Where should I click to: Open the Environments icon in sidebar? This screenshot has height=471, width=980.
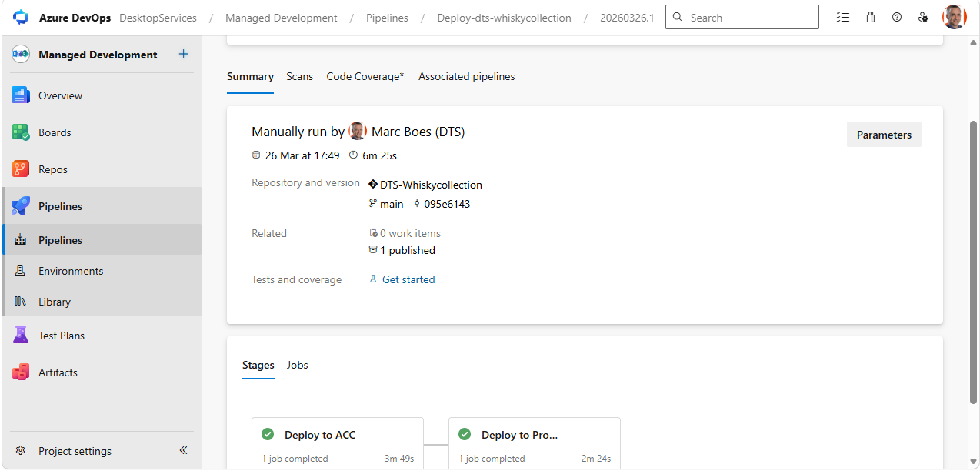coord(21,271)
